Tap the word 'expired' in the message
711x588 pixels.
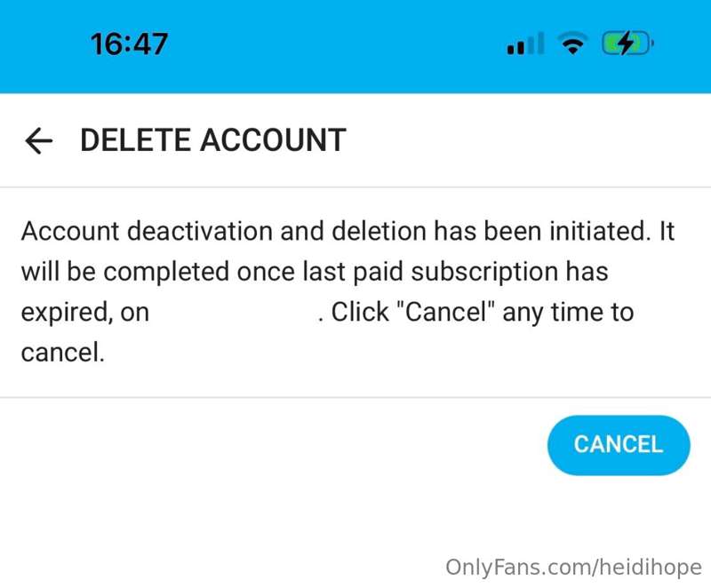click(65, 313)
